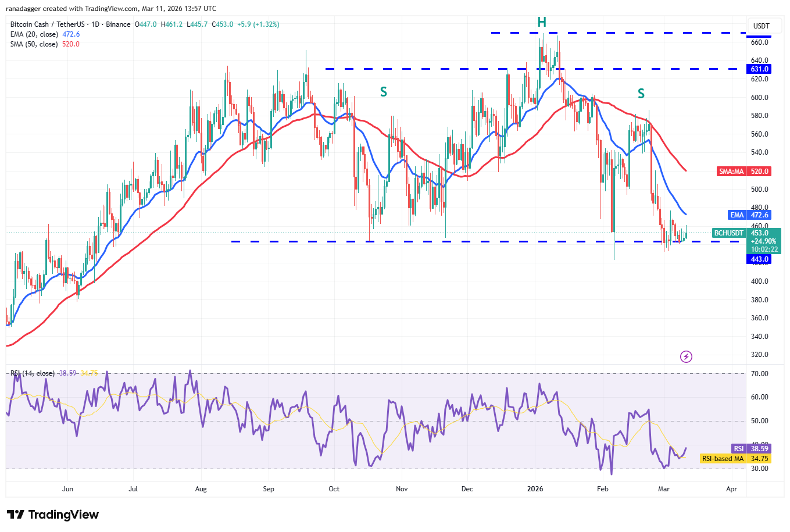Toggle the EMA (20, close) indicator legend

coord(45,34)
